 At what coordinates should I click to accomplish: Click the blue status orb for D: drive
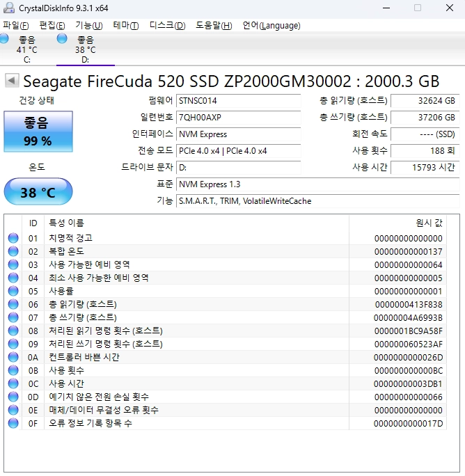[x=62, y=38]
